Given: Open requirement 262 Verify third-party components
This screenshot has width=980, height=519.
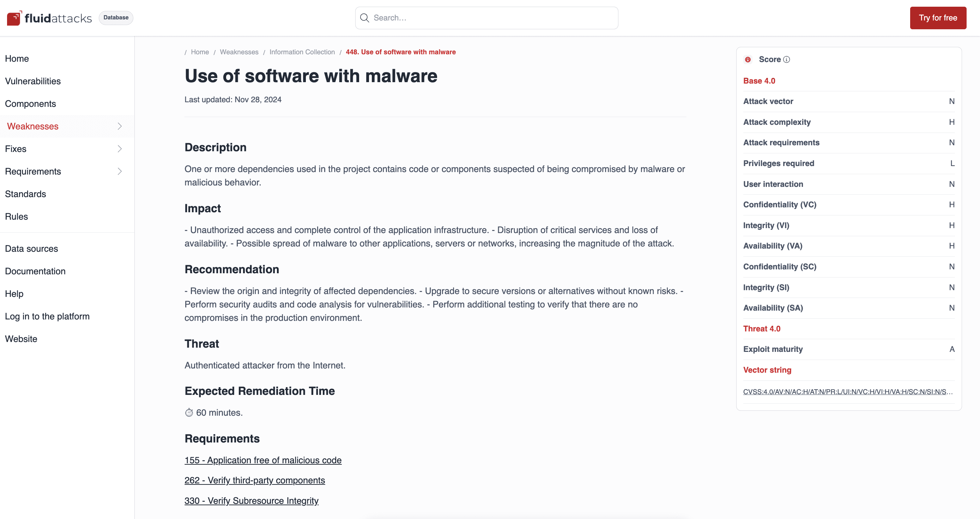Looking at the screenshot, I should pyautogui.click(x=254, y=480).
